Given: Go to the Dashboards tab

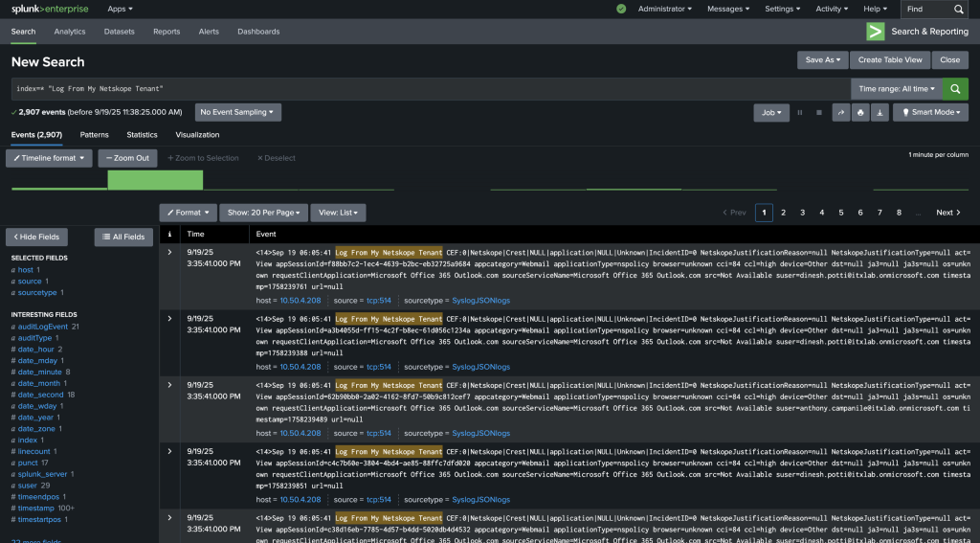Looking at the screenshot, I should [x=258, y=32].
